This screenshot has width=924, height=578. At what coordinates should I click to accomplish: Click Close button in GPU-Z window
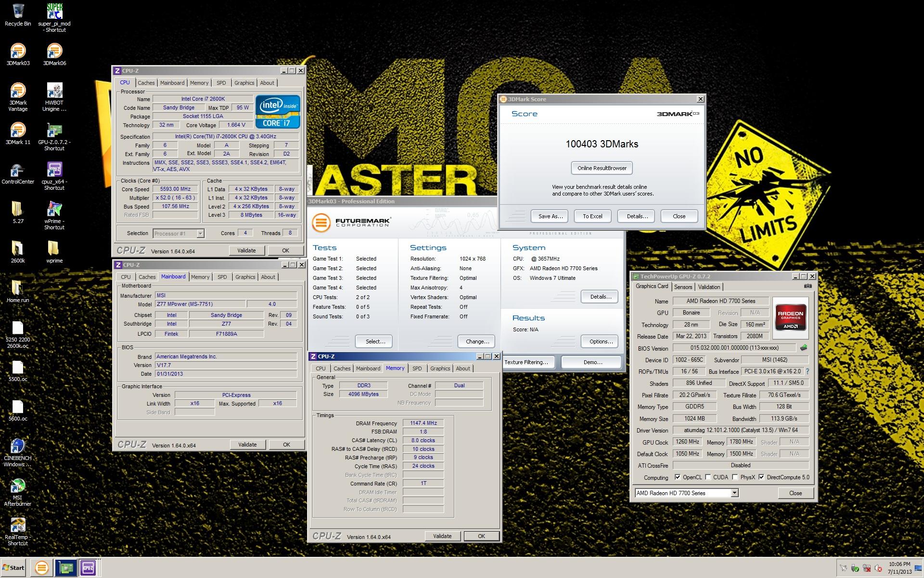coord(796,493)
